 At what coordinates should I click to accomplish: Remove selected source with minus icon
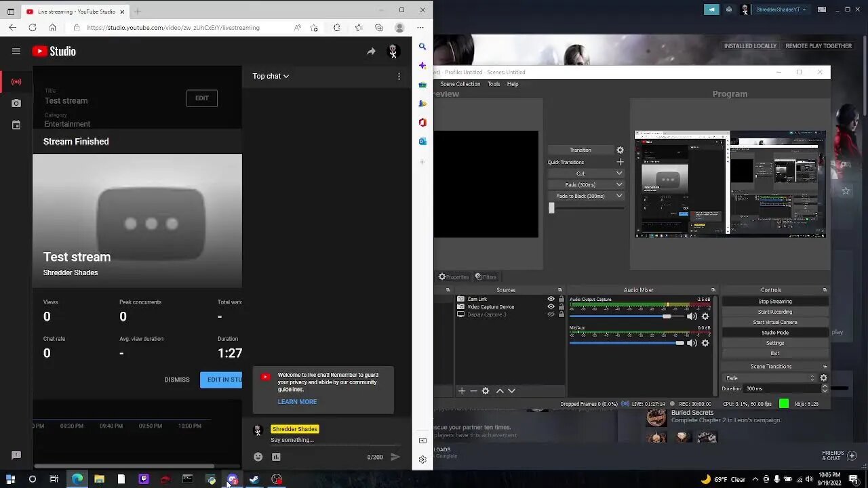click(473, 390)
